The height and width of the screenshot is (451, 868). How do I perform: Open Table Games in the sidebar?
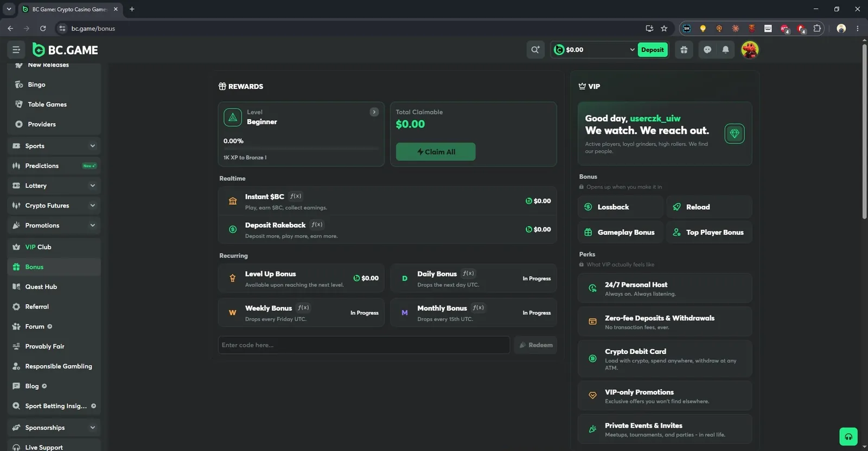54,104
